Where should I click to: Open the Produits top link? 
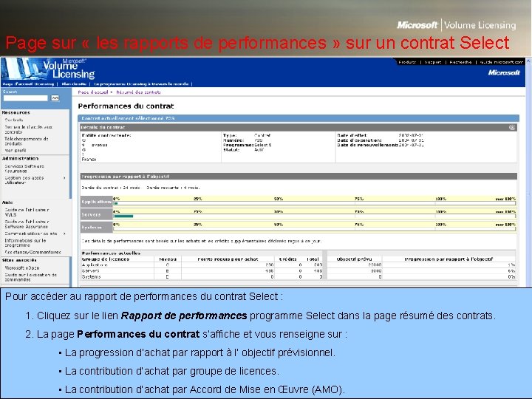tap(407, 62)
